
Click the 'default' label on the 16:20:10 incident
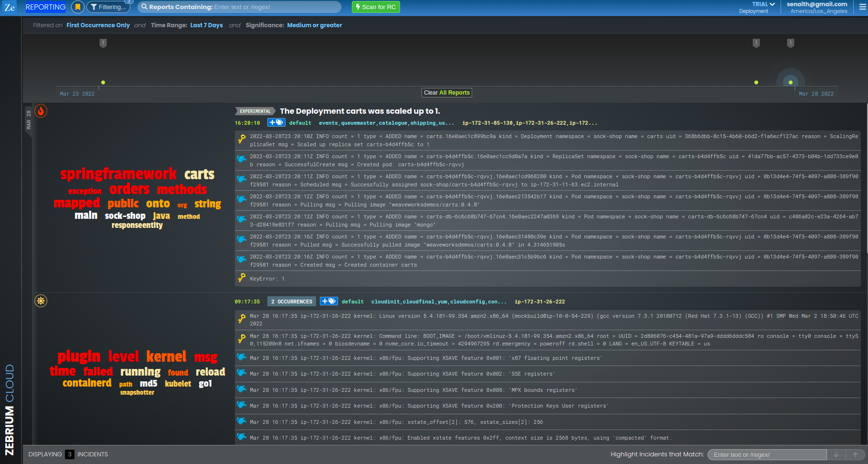300,123
